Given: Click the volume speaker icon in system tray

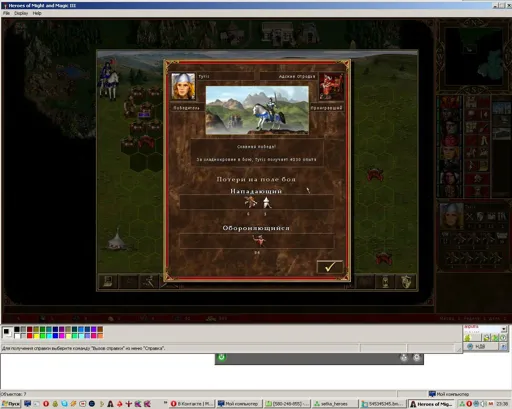Looking at the screenshot, I should click(484, 404).
